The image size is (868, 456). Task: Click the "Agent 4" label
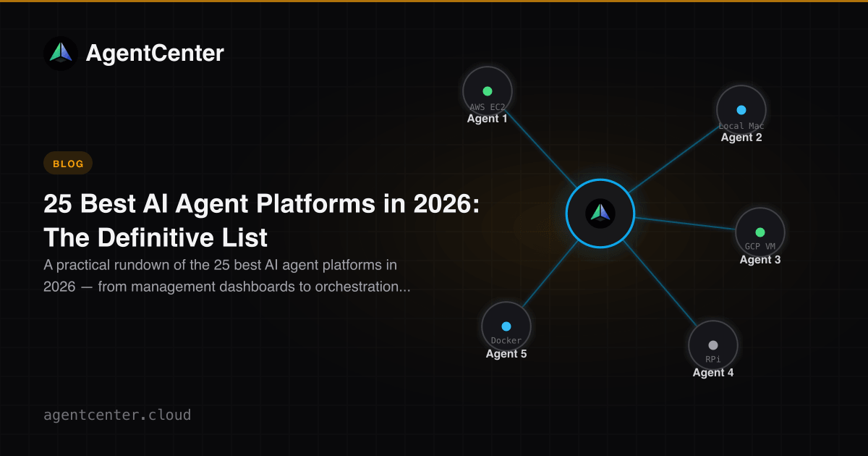(713, 373)
